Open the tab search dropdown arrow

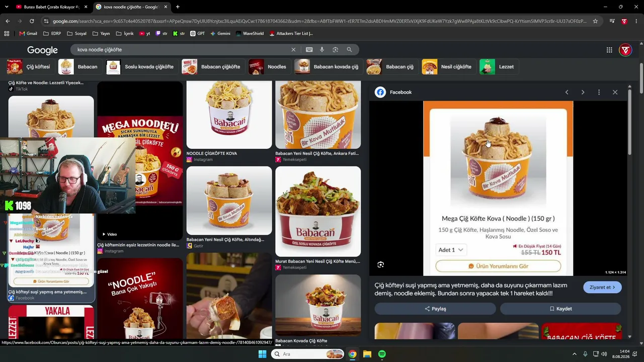[7, 7]
